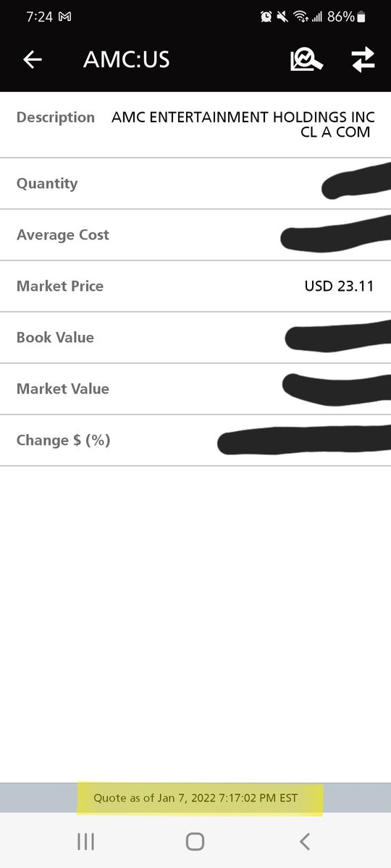Image resolution: width=391 pixels, height=868 pixels.
Task: Tap the Wi-Fi status icon
Action: click(300, 16)
